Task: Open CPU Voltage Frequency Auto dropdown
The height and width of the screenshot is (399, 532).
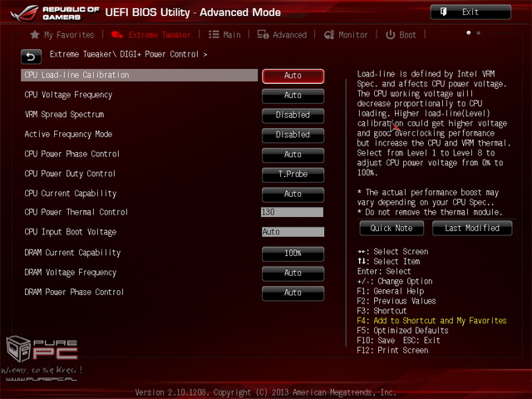Action: pos(293,96)
